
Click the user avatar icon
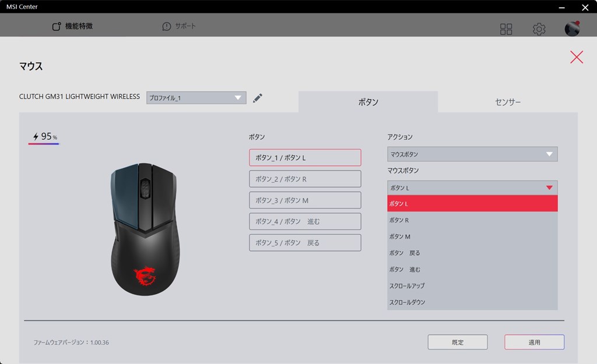[572, 29]
